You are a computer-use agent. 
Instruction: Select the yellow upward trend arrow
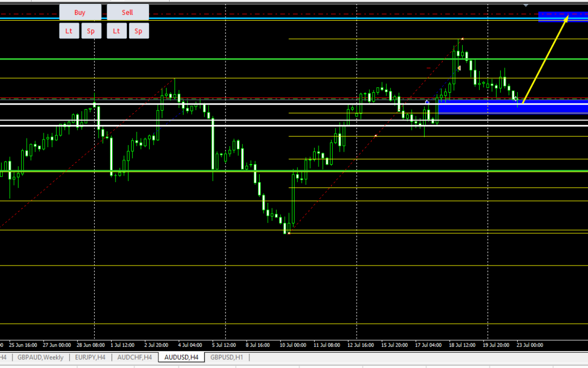pos(544,60)
